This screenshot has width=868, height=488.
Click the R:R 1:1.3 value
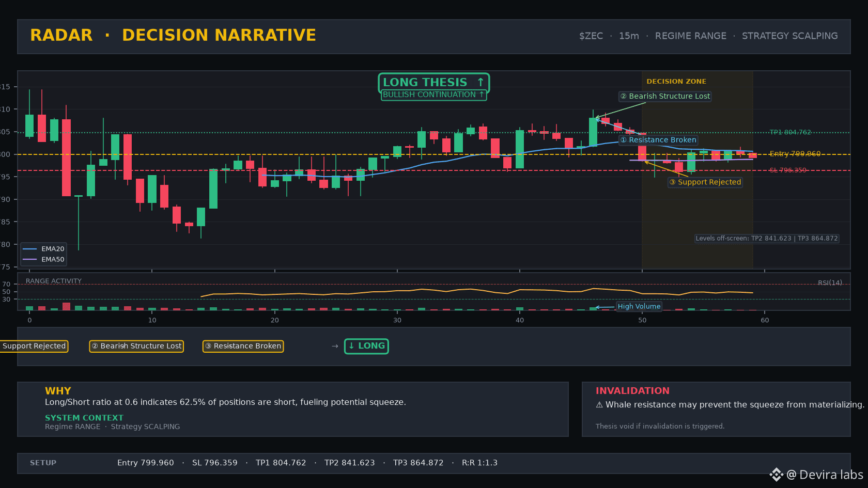pos(479,463)
